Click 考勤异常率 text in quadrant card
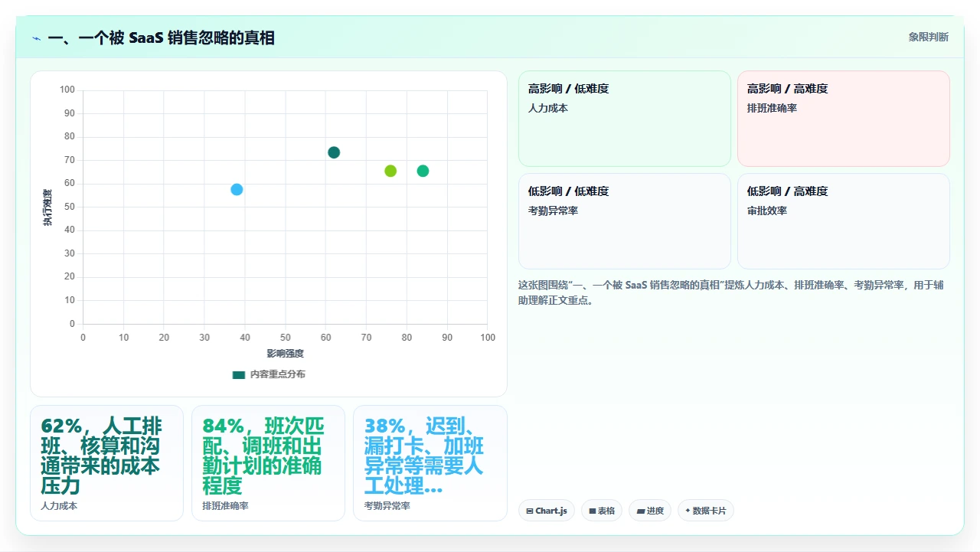Viewport: 980px width, 552px height. pyautogui.click(x=553, y=211)
